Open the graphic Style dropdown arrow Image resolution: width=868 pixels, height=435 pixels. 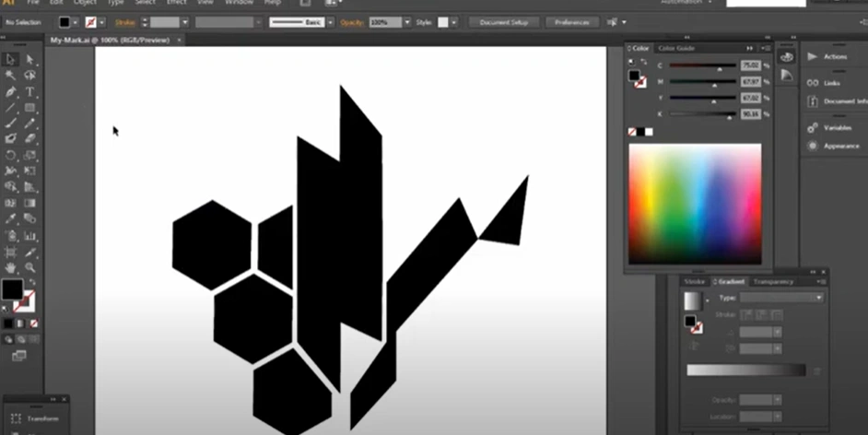click(x=454, y=23)
